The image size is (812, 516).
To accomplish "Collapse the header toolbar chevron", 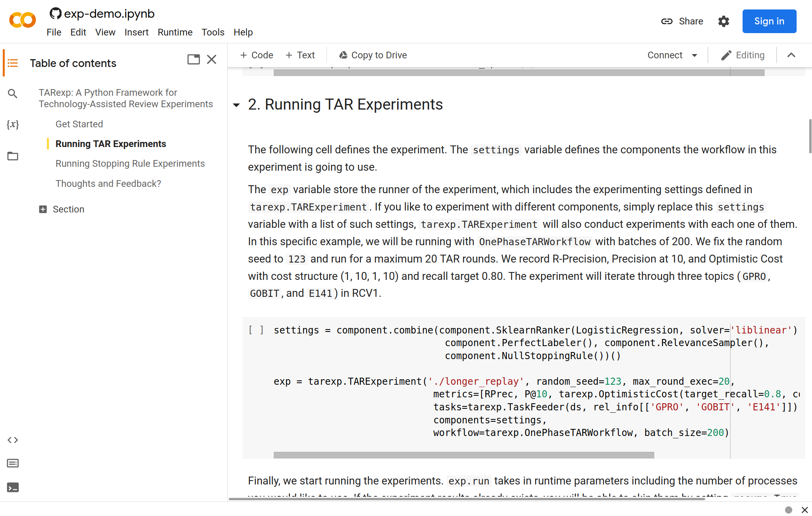I will pos(791,55).
